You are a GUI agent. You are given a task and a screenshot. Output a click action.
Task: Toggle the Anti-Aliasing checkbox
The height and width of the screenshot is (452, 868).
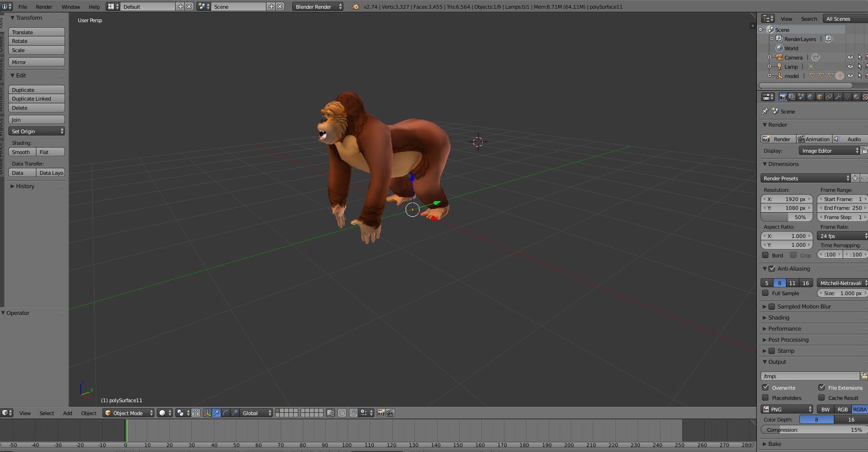click(x=772, y=268)
